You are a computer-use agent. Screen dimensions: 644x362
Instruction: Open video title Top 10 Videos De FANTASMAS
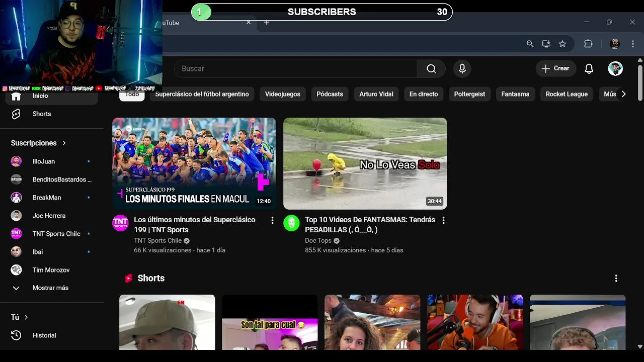click(x=370, y=225)
